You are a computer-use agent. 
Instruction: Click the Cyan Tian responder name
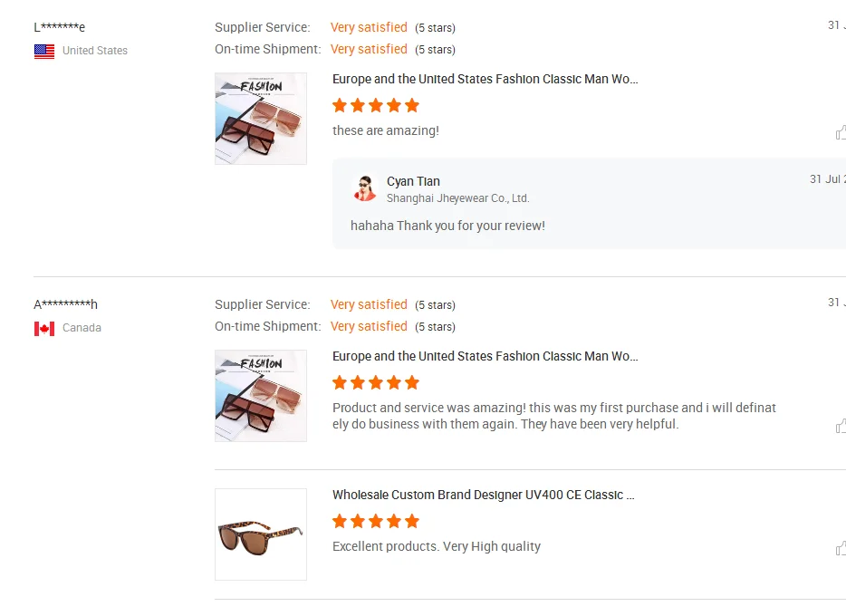[413, 181]
